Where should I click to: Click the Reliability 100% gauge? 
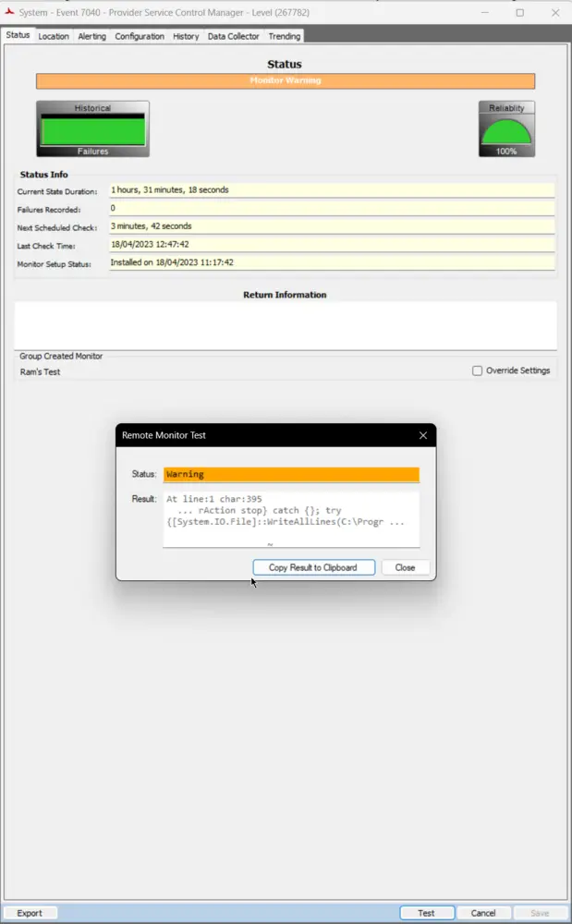(506, 129)
